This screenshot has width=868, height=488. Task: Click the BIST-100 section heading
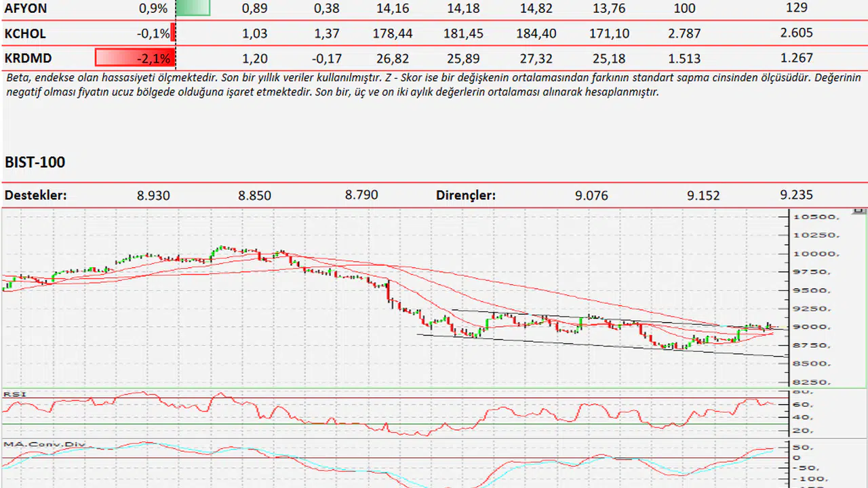(x=35, y=163)
